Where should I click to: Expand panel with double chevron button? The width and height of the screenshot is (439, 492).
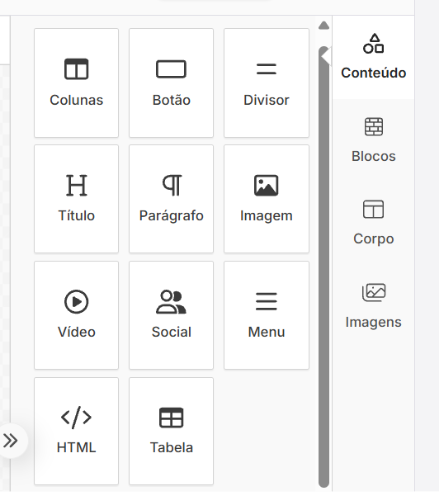click(10, 441)
